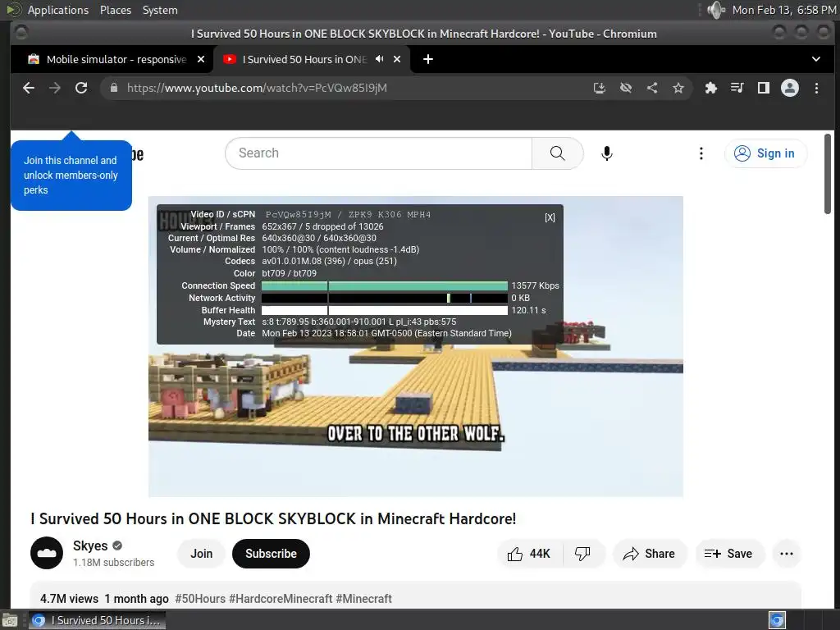Click the Chromium tray icon in bottom panel
Image resolution: width=840 pixels, height=630 pixels.
(777, 620)
